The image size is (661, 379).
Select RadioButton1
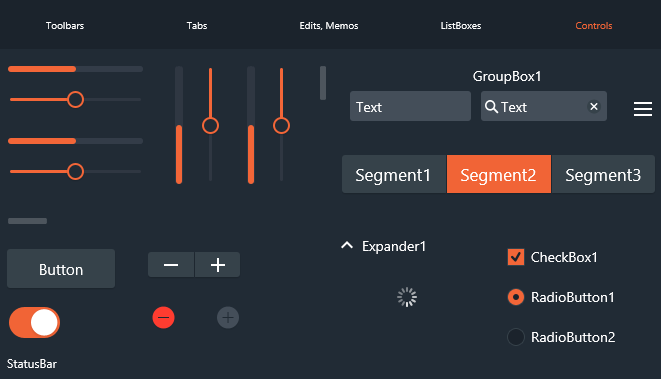(x=516, y=297)
